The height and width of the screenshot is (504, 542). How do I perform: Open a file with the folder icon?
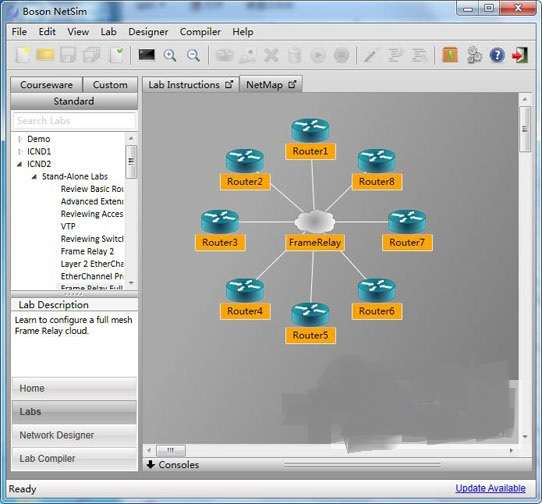45,55
